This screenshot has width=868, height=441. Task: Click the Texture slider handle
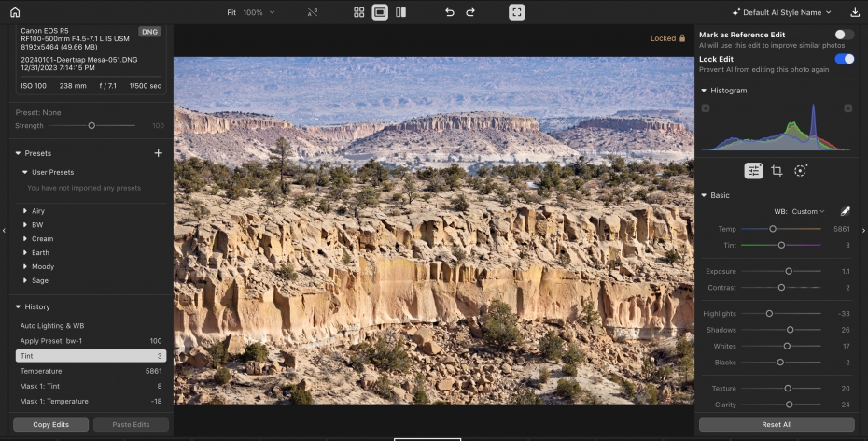(788, 389)
